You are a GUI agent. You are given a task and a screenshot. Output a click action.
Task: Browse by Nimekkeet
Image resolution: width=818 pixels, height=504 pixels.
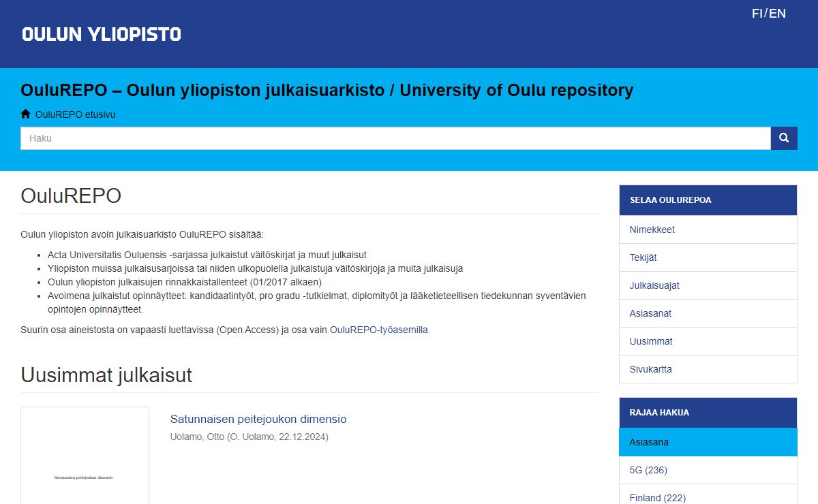click(x=708, y=230)
